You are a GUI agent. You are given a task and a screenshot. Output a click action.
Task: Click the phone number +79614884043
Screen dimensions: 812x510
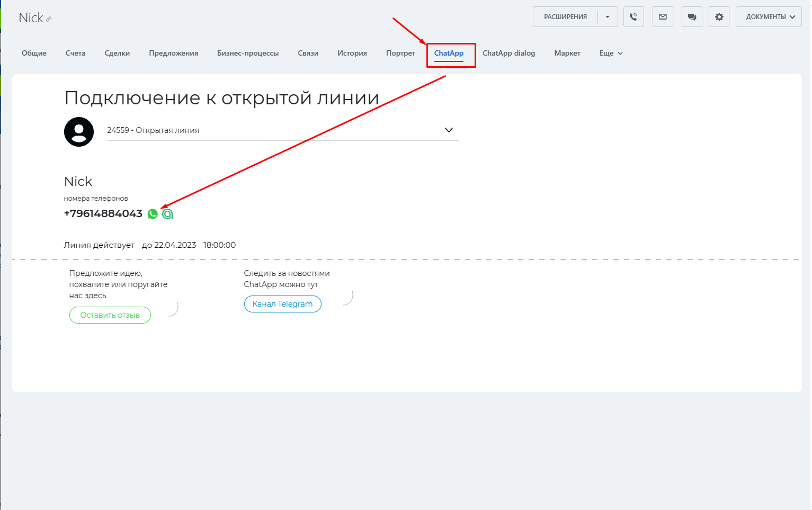click(103, 213)
